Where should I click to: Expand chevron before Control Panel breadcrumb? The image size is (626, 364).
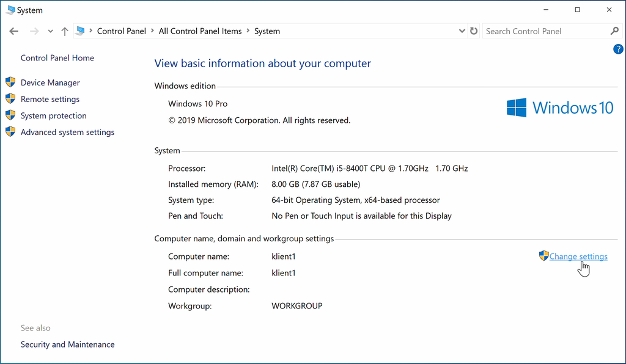[91, 31]
